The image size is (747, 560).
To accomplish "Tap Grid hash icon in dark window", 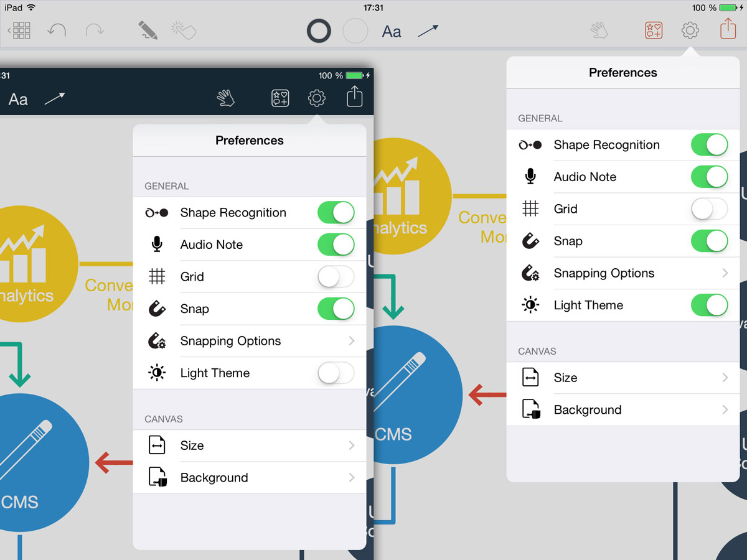I will (x=157, y=276).
